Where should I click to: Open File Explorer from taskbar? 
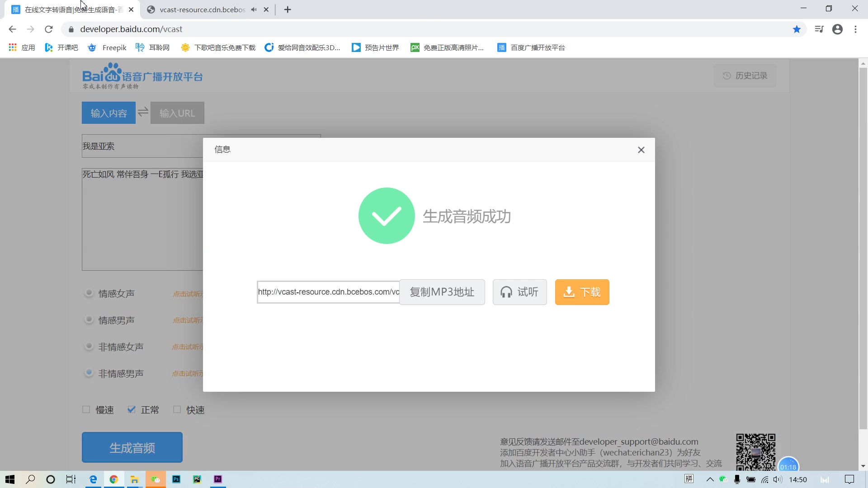134,479
